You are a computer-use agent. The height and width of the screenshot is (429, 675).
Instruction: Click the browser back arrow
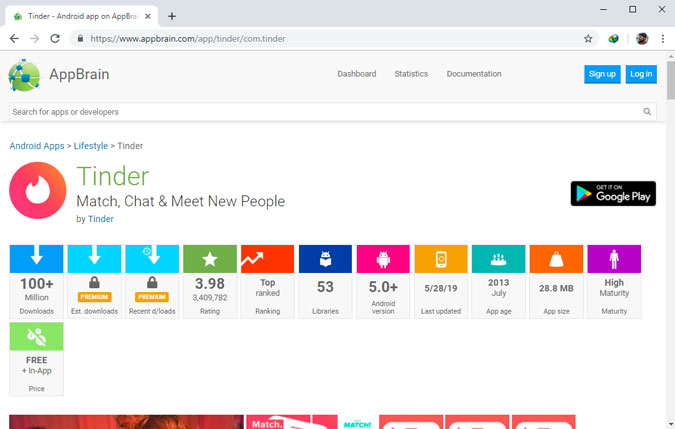(14, 39)
